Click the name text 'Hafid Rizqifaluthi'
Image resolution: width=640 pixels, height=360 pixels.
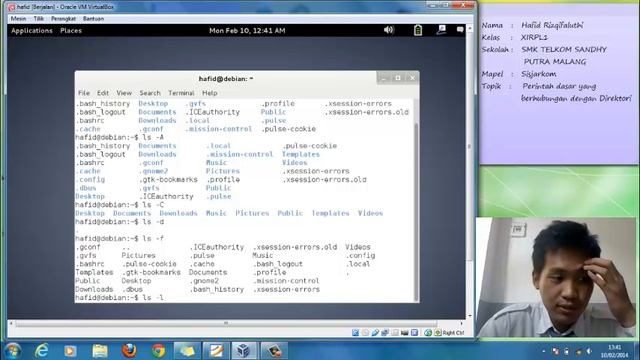(552, 25)
